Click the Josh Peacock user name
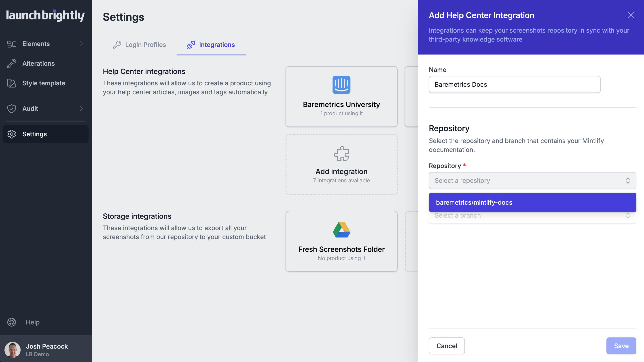 pos(47,346)
